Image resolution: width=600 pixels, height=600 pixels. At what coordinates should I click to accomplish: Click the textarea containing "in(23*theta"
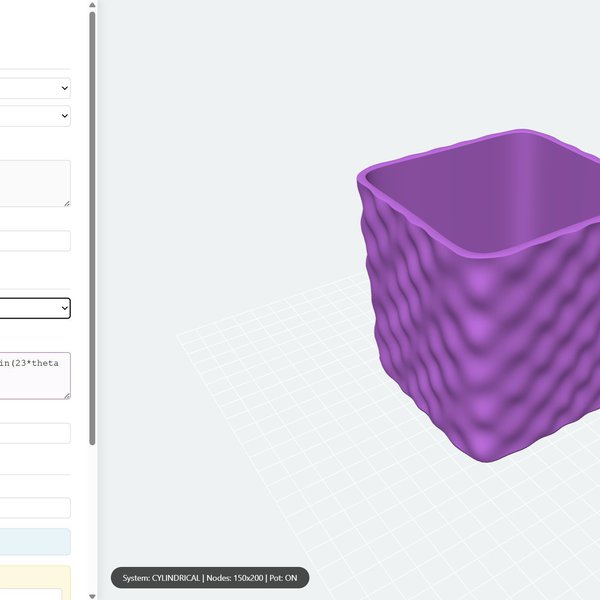[x=35, y=376]
